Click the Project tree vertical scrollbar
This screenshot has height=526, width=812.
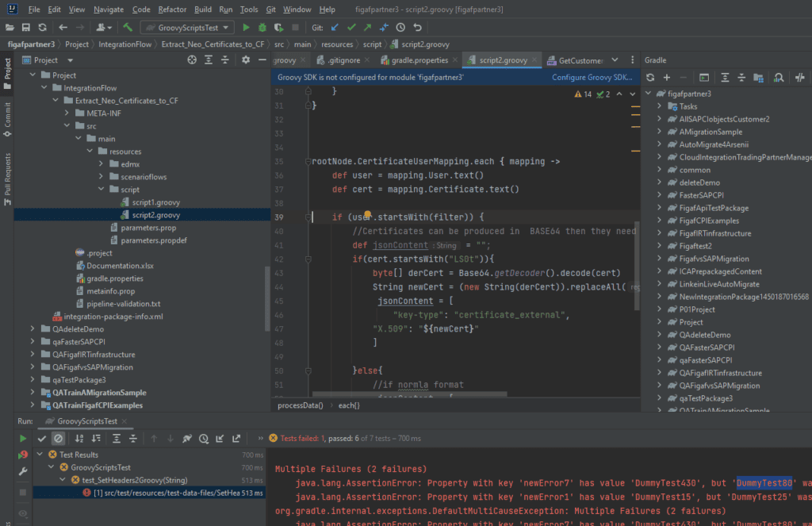267,298
